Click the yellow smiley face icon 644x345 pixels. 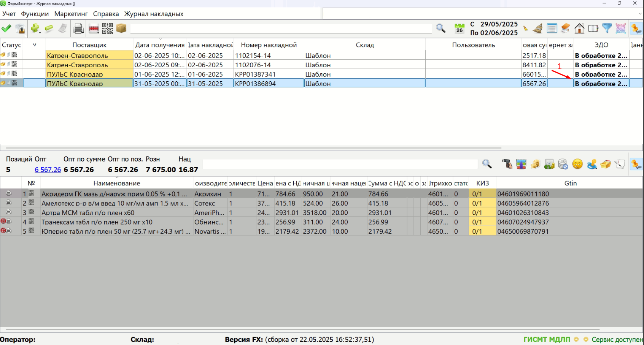577,164
